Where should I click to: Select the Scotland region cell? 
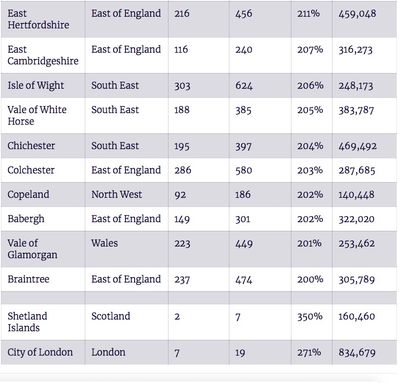coord(111,316)
